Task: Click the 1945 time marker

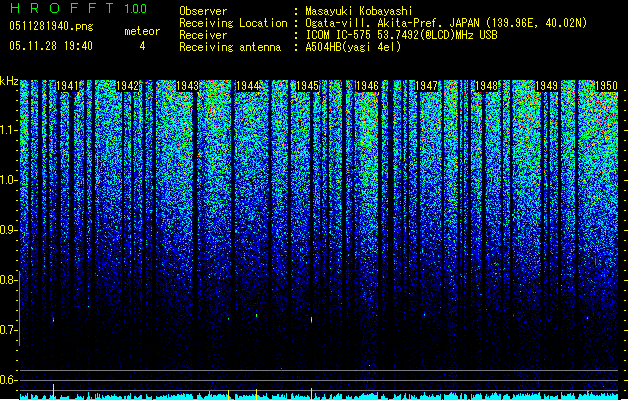Action: point(307,86)
